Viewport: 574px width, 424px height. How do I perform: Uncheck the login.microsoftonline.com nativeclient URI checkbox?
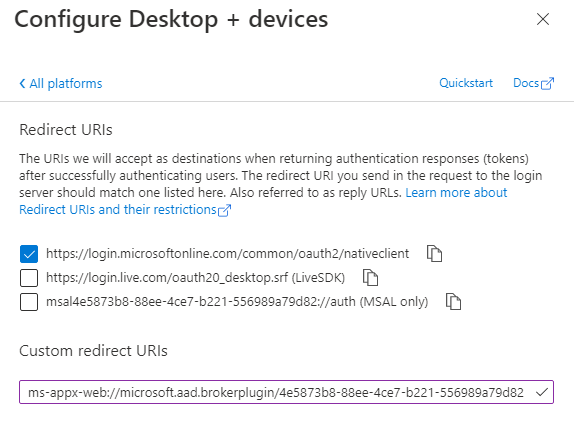[29, 254]
